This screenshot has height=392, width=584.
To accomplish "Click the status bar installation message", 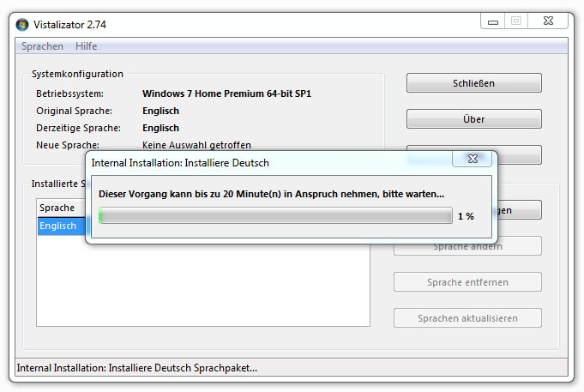I will coord(137,369).
